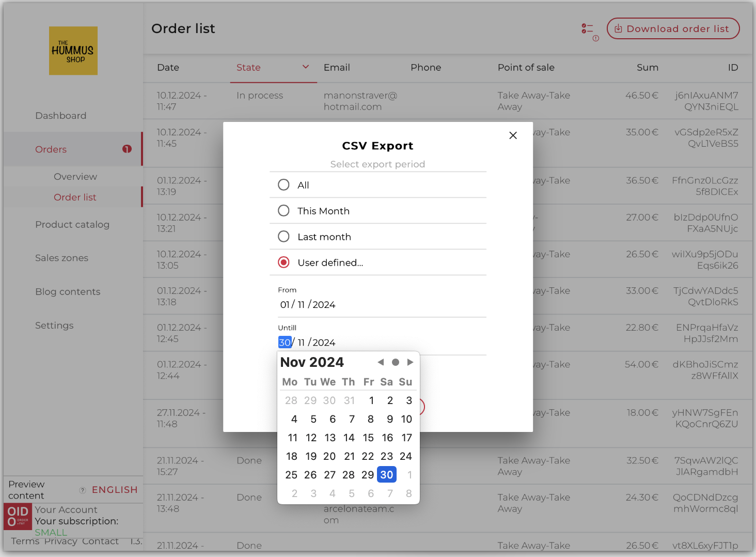Go to previous month in calendar
This screenshot has height=557, width=756.
(381, 362)
